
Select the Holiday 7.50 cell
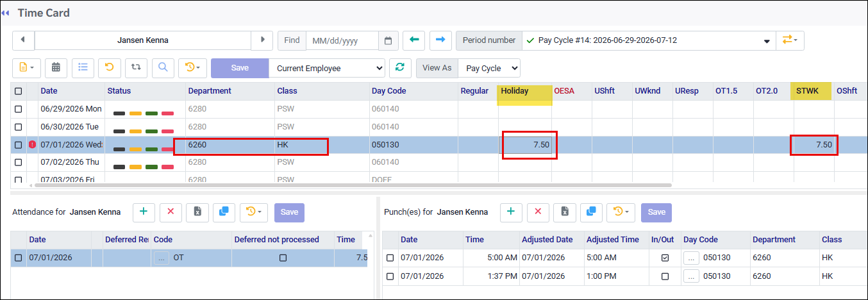525,145
